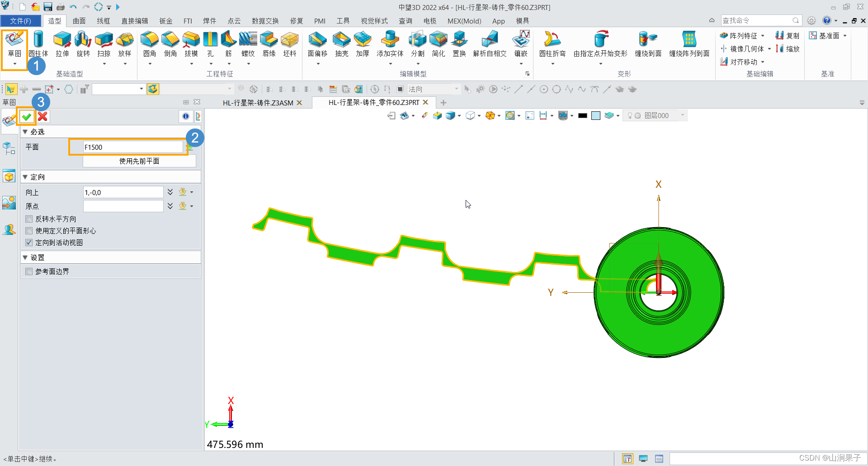Enable 使用定义的平面形心 checkbox
Image resolution: width=868 pixels, height=466 pixels.
point(29,231)
